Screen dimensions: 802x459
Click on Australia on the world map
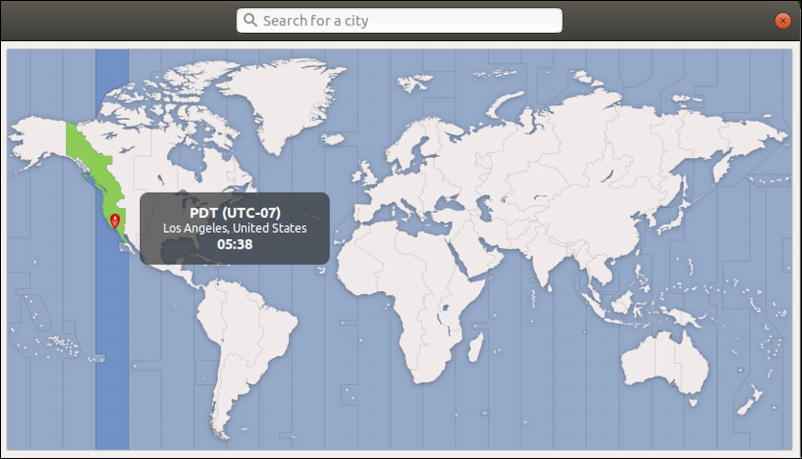point(665,363)
